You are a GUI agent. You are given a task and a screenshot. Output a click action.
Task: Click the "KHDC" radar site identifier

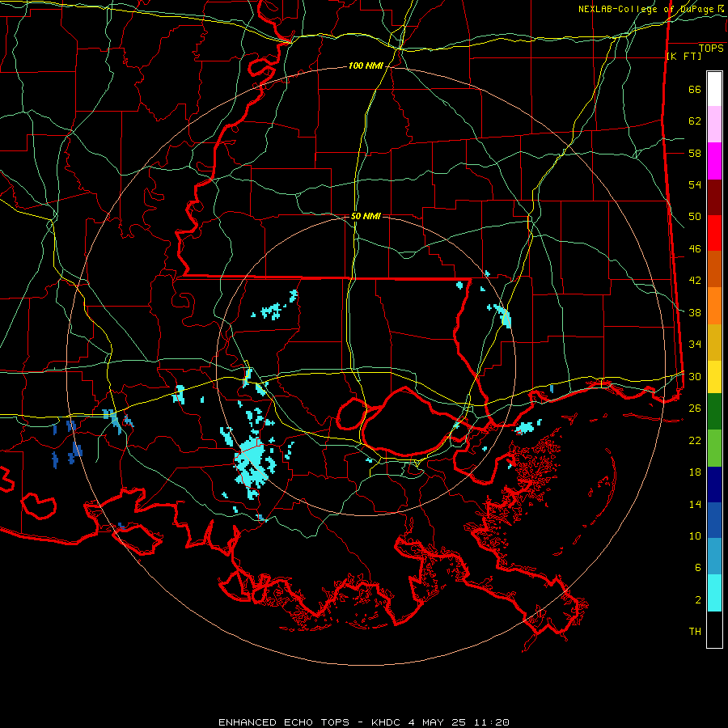click(387, 722)
